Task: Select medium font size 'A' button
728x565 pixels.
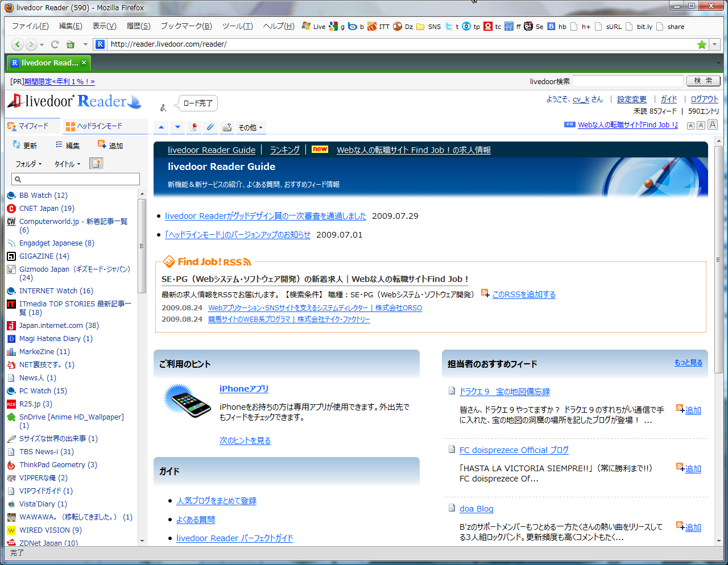Action: [x=701, y=125]
